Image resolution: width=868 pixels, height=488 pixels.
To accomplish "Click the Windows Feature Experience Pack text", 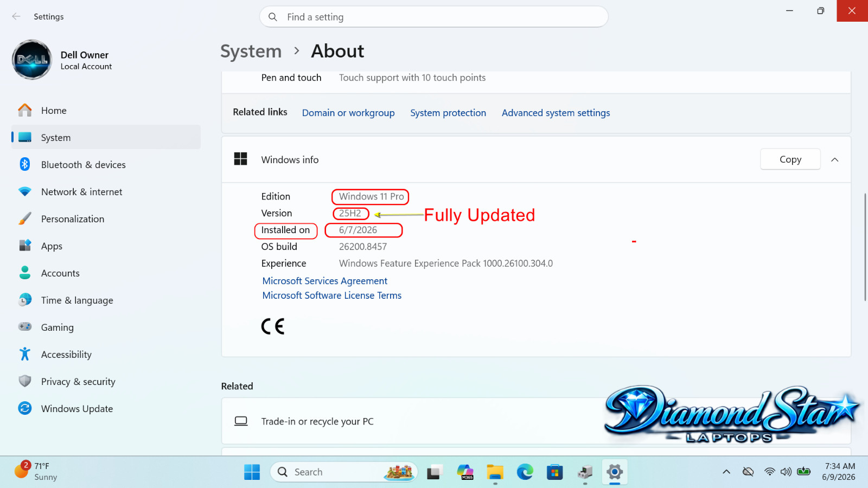I will click(446, 264).
